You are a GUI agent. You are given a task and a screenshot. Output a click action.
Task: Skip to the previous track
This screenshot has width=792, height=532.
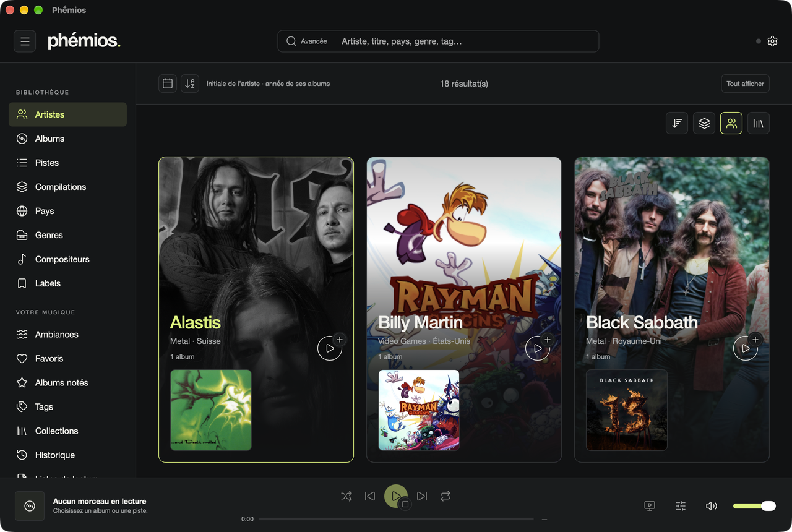(x=370, y=496)
